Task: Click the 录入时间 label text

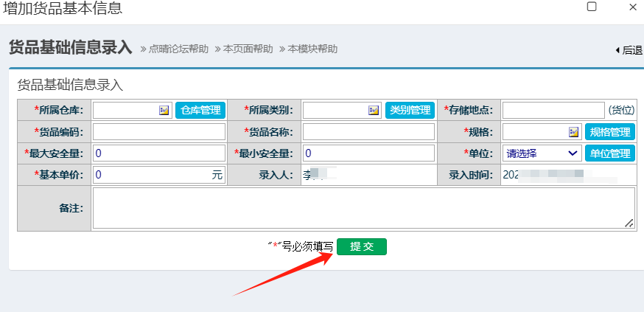Action: click(471, 175)
